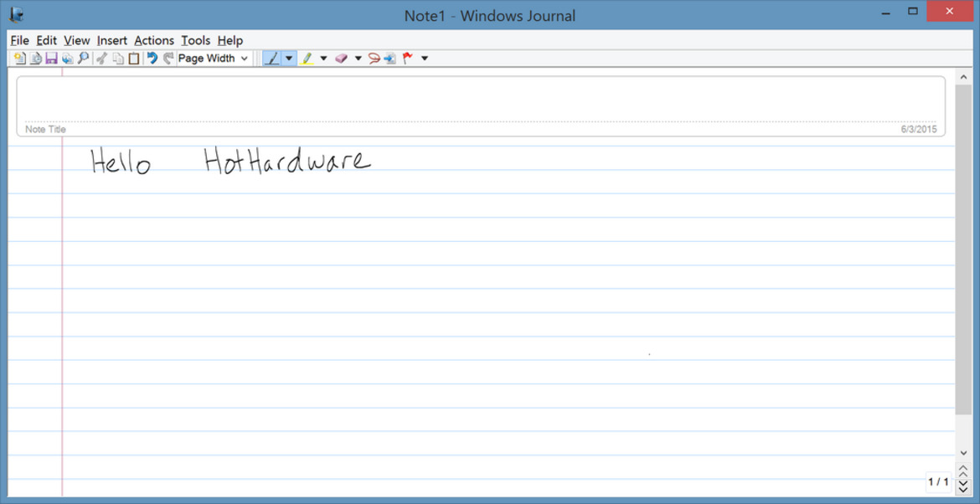Click the New Note toolbar icon
This screenshot has width=980, height=504.
[x=19, y=59]
